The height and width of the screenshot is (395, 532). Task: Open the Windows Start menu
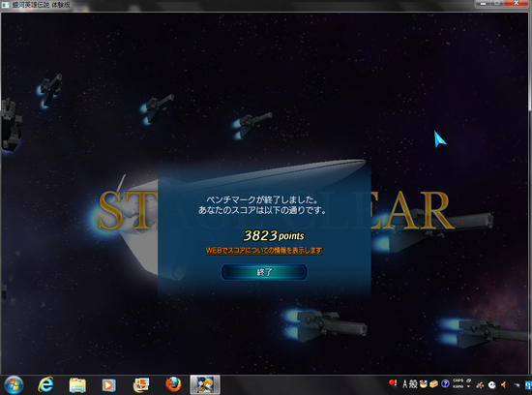click(x=14, y=385)
